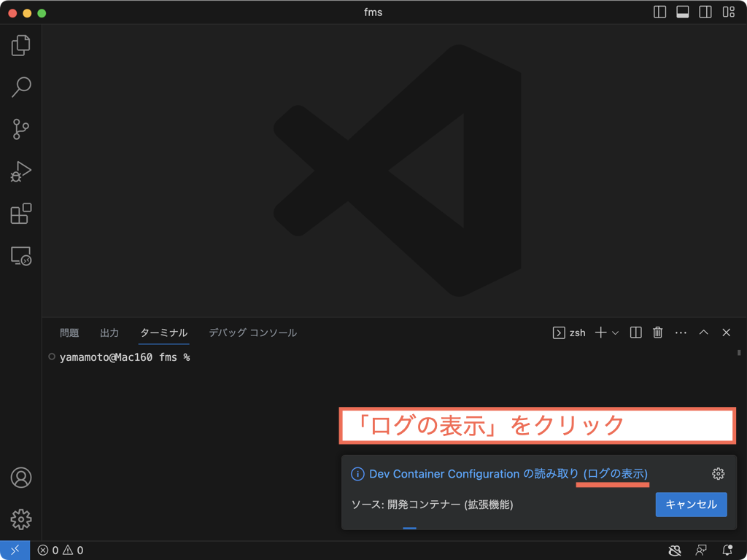
Task: Click the terminal command decoration circle
Action: click(x=52, y=357)
